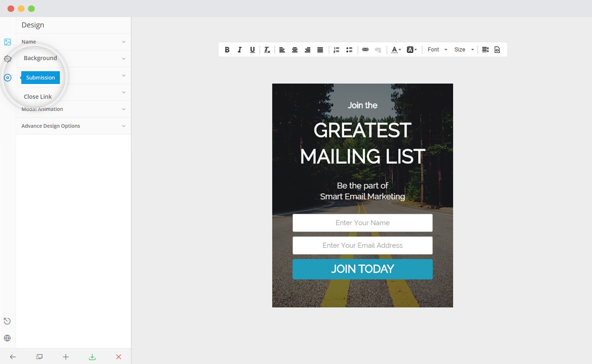Click the red X close icon
The height and width of the screenshot is (364, 592).
coord(119,357)
